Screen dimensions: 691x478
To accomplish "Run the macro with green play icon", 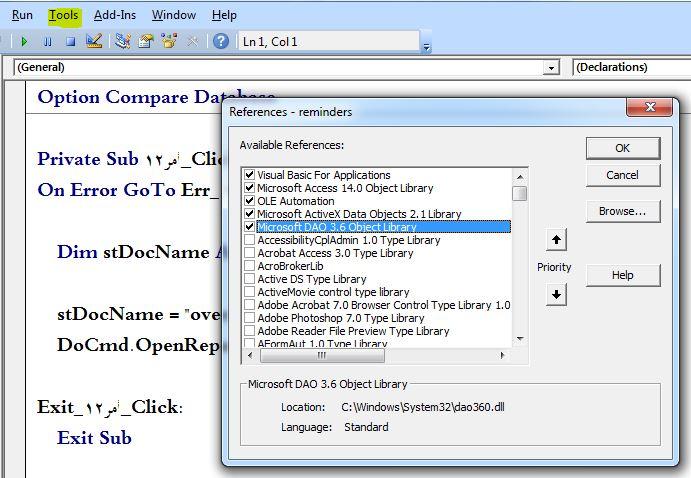I will (x=24, y=41).
